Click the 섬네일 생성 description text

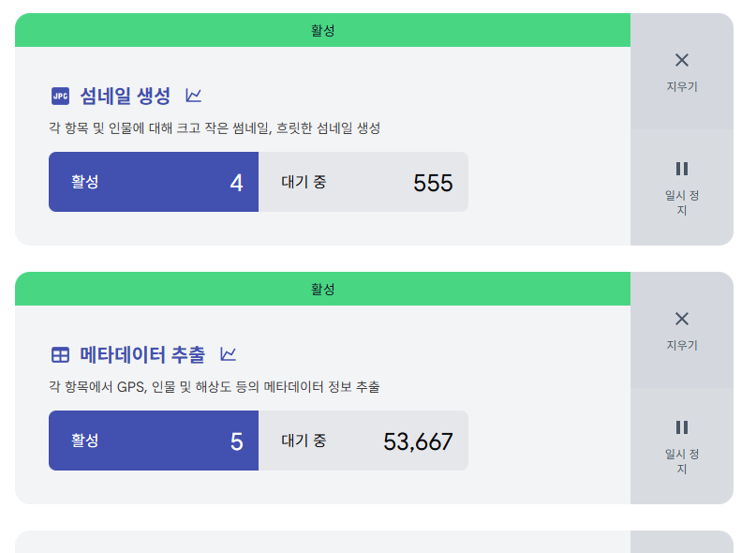pyautogui.click(x=215, y=128)
